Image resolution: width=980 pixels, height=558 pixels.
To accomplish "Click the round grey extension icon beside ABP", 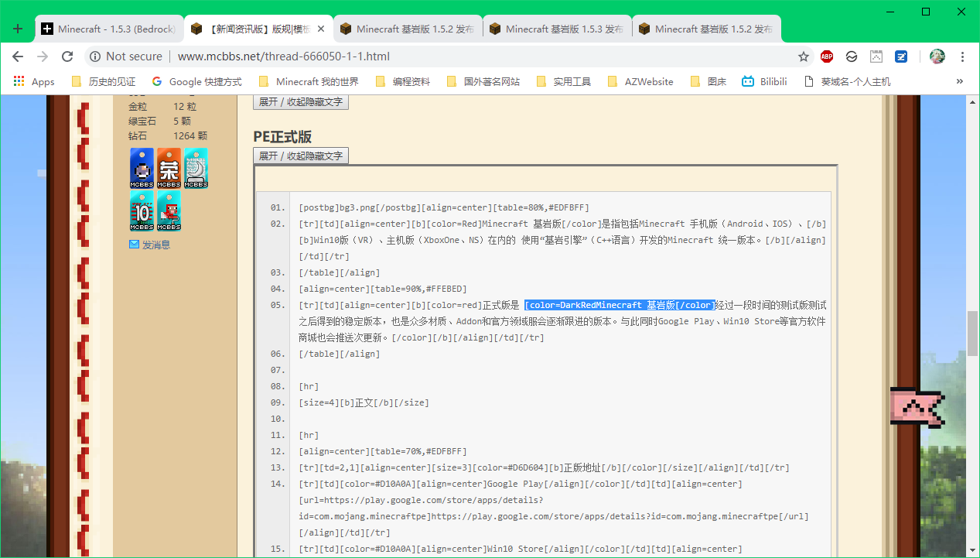I will pyautogui.click(x=852, y=56).
